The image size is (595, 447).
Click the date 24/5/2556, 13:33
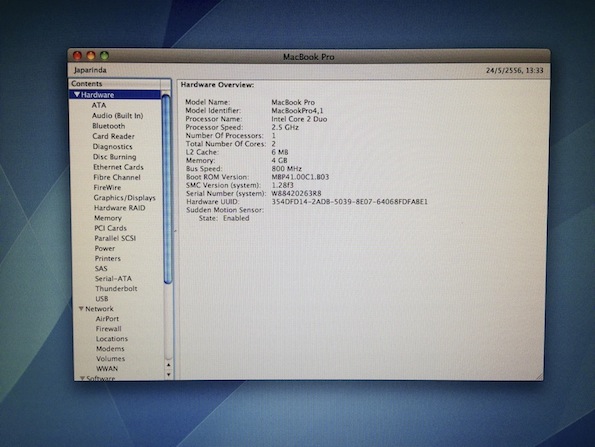(x=515, y=71)
